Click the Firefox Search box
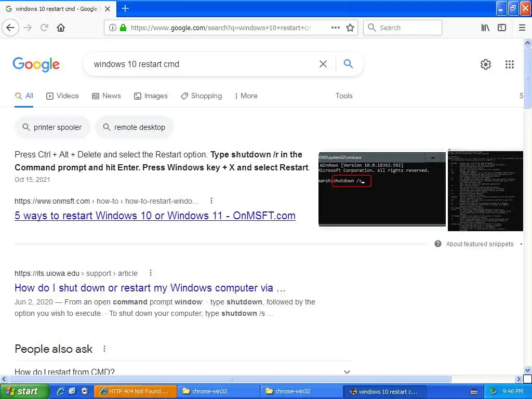532x399 pixels. pyautogui.click(x=403, y=28)
